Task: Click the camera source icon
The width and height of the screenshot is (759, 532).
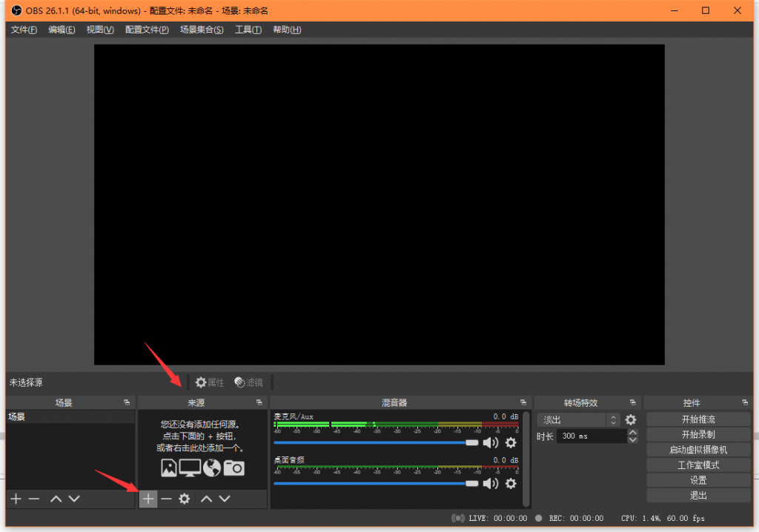Action: (x=233, y=468)
